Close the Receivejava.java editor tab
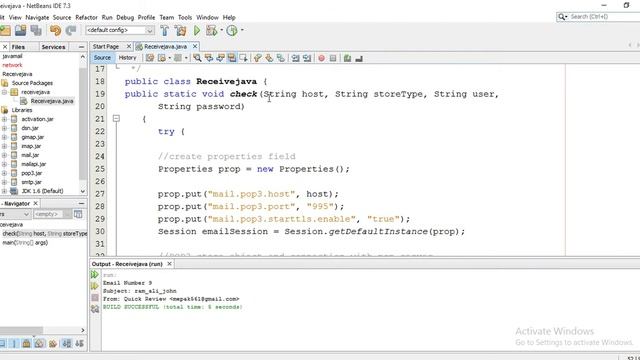Image resolution: width=640 pixels, height=360 pixels. pos(195,46)
